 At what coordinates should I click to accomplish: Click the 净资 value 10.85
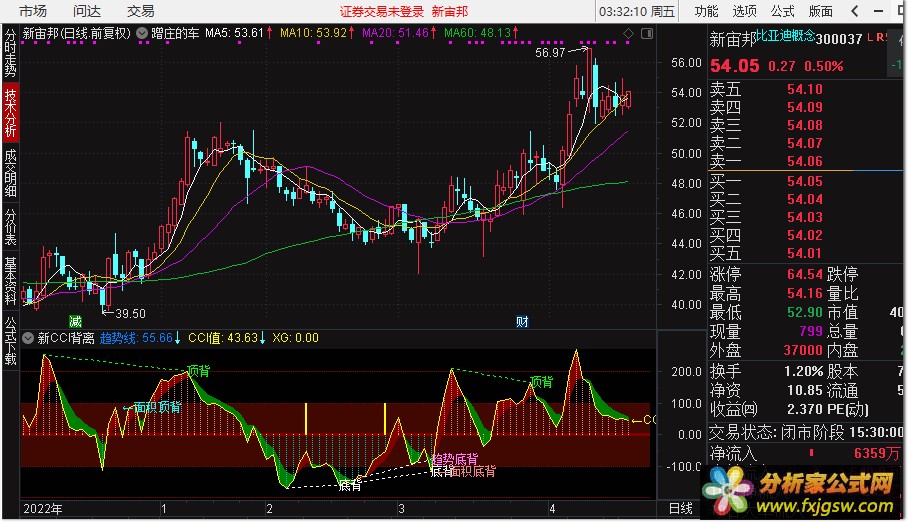805,391
